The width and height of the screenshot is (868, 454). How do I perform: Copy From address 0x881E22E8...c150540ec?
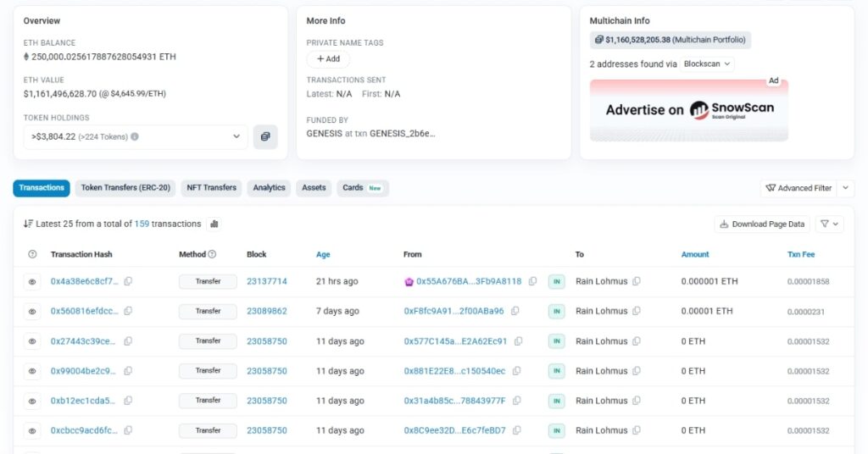pos(516,371)
